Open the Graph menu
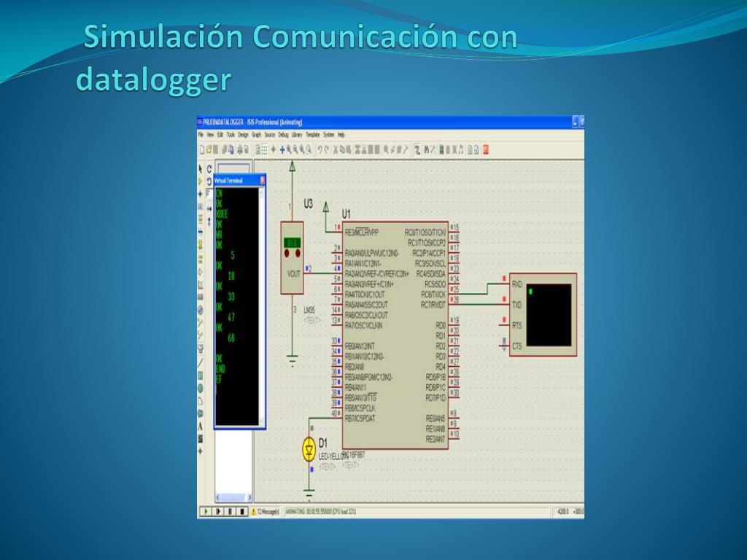Viewport: 747px width, 560px height. 256,135
